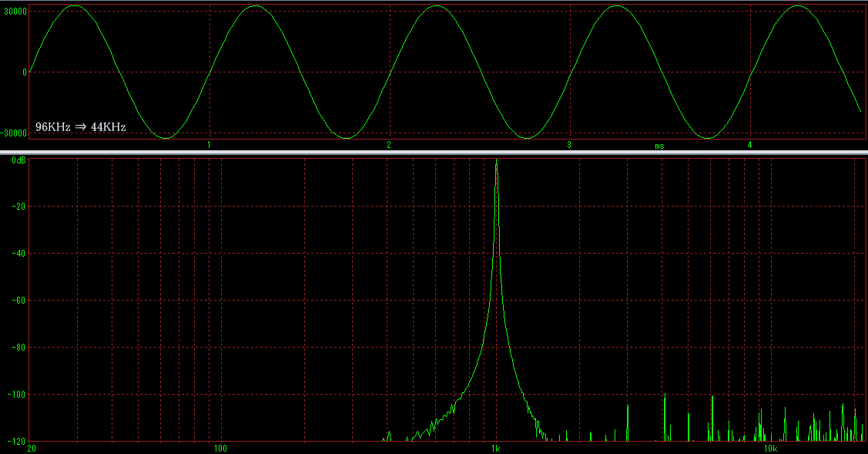The image size is (868, 454).
Task: Click the 1 ms time axis label
Action: point(209,145)
